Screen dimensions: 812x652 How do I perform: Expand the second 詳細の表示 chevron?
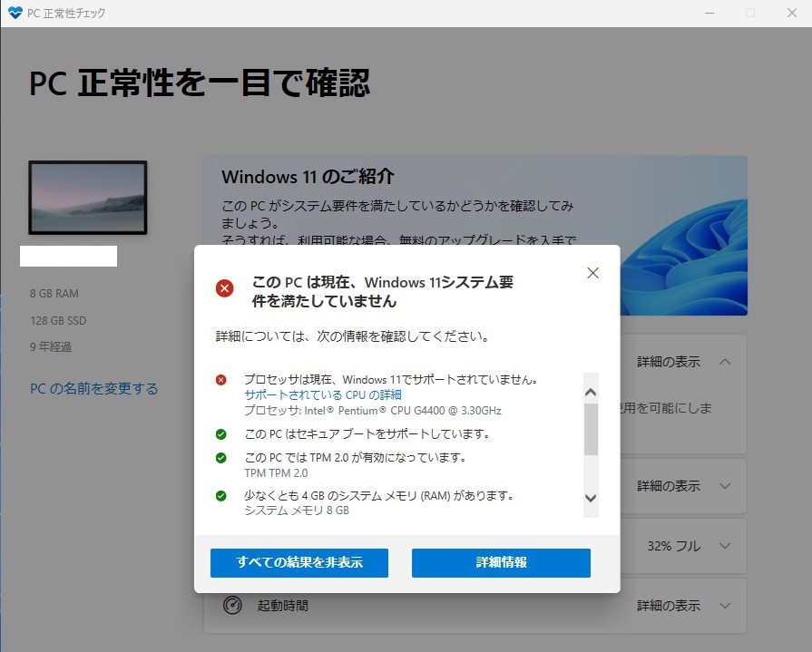pos(725,486)
